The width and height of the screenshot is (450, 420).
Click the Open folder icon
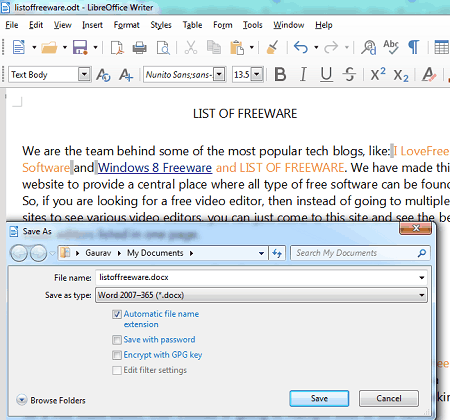tap(49, 47)
